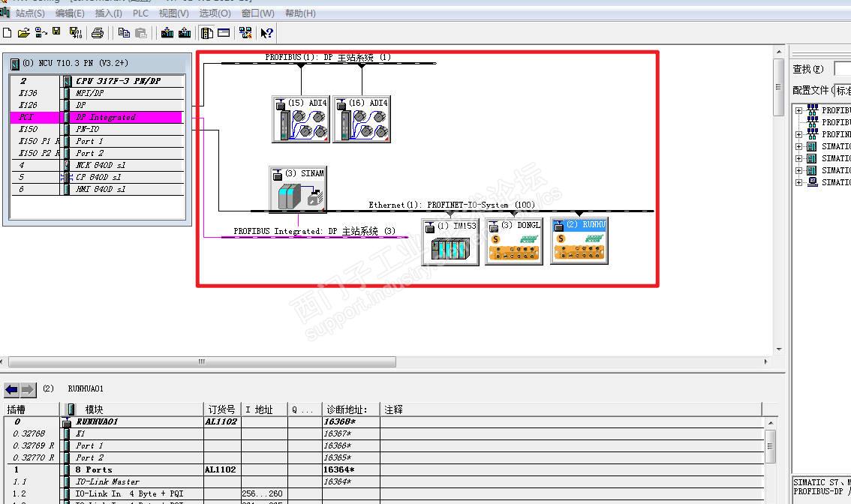Click the 256...260 address cell
Image resolution: width=851 pixels, height=504 pixels.
pyautogui.click(x=264, y=493)
